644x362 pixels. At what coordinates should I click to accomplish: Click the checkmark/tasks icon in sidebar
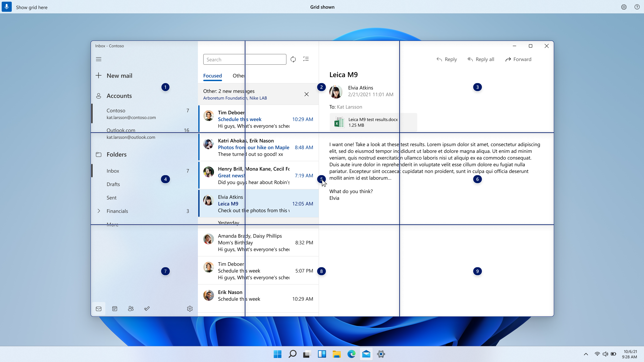pos(147,309)
